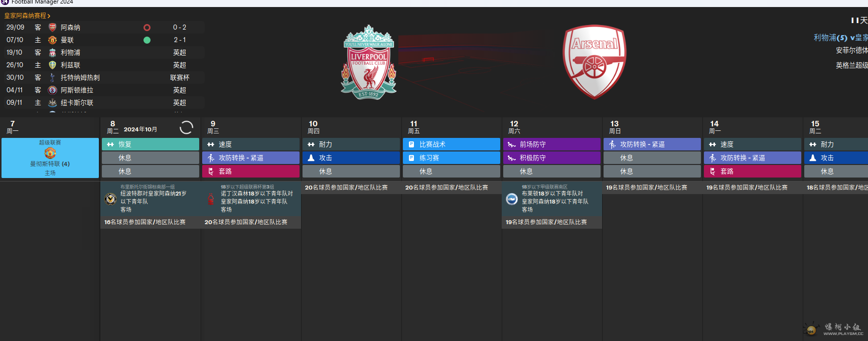868x341 pixels.
Task: Click the running-man icon on day 9's 攻防转换 session
Action: (x=211, y=158)
